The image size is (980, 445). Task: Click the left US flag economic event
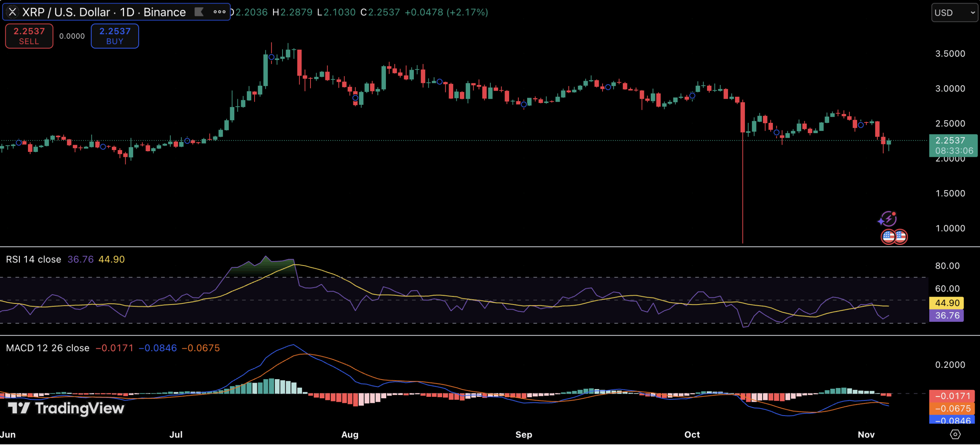pyautogui.click(x=888, y=236)
